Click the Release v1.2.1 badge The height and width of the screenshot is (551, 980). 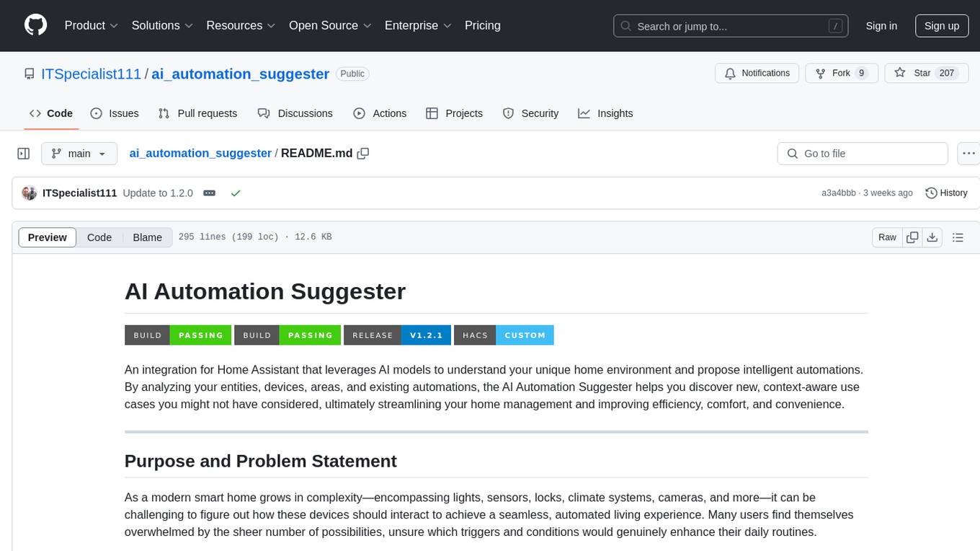(398, 335)
